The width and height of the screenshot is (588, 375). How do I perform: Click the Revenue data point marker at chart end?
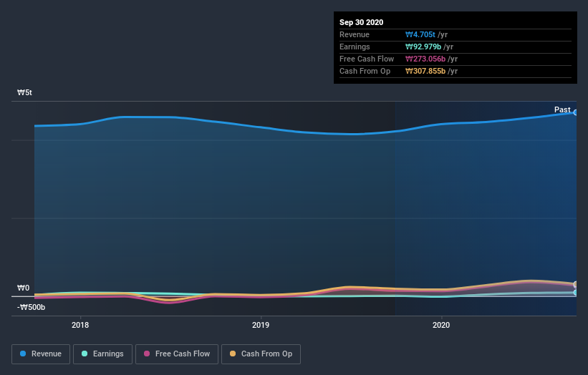tap(575, 112)
